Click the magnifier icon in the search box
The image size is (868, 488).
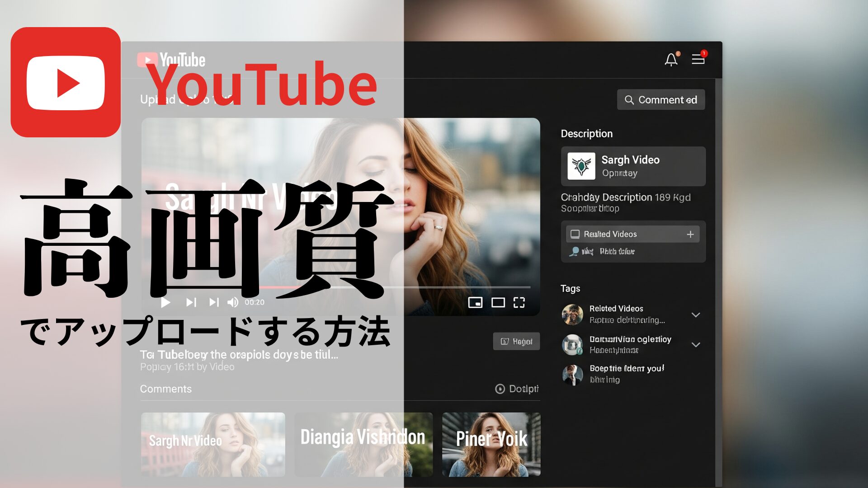point(629,100)
